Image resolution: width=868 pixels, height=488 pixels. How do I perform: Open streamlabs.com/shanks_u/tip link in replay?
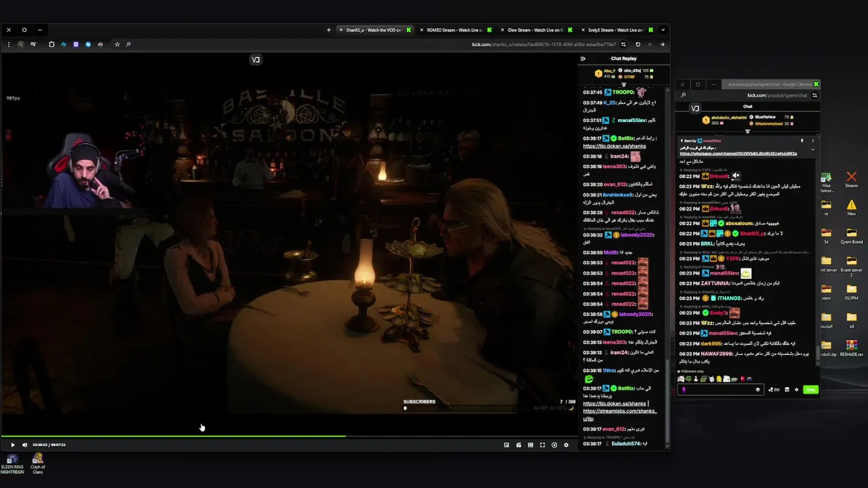[620, 415]
